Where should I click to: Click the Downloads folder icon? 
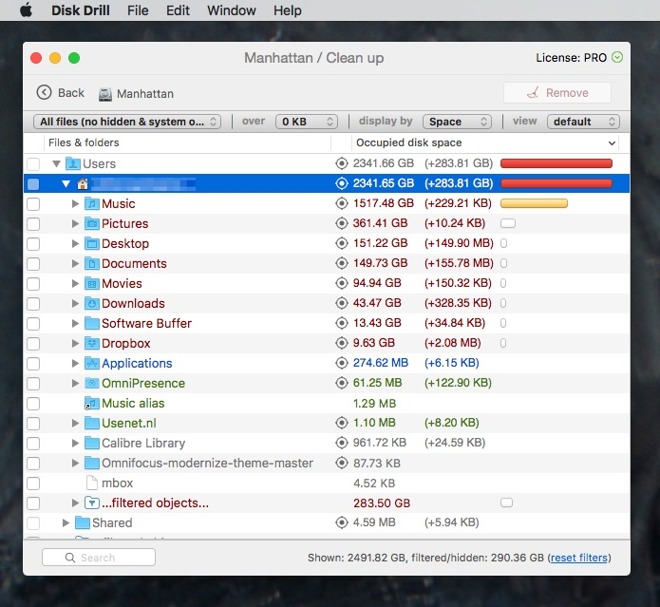tap(92, 303)
